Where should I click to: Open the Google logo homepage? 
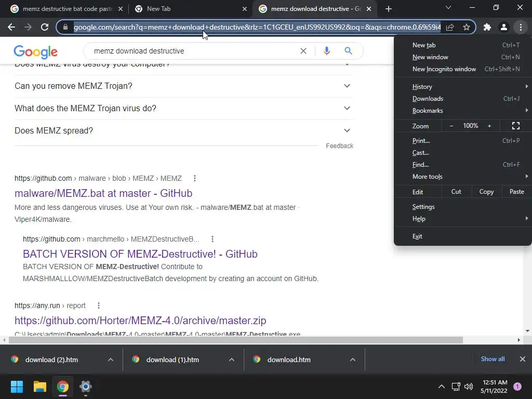click(36, 51)
